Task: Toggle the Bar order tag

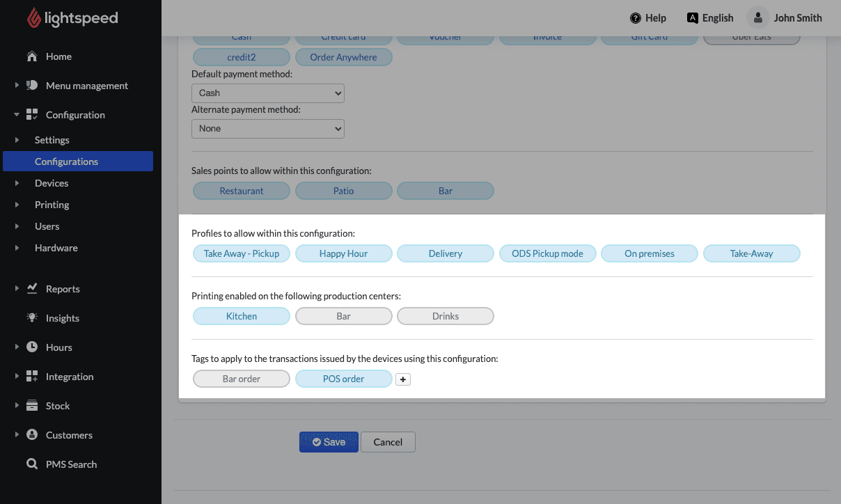Action: point(241,379)
